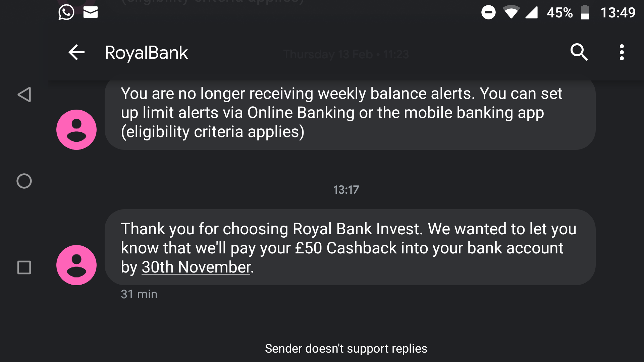
Task: Open the WhatsApp notification icon
Action: coord(66,12)
